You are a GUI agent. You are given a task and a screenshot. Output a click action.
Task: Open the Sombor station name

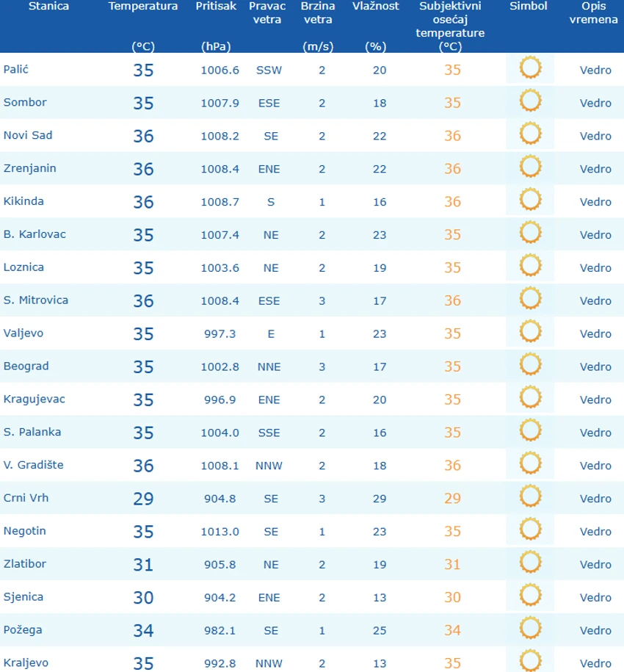point(25,102)
